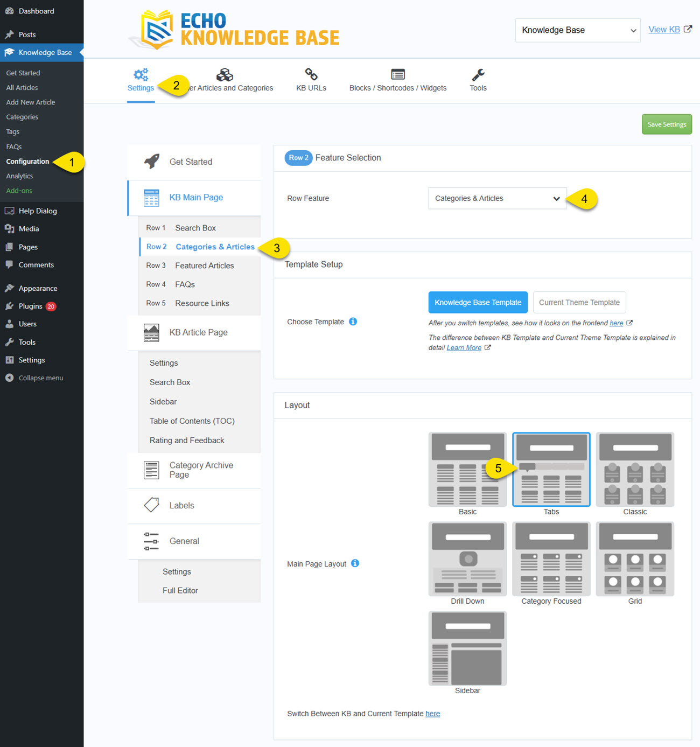This screenshot has height=747, width=700.
Task: Open the Main Page Layout info tooltip
Action: point(355,563)
